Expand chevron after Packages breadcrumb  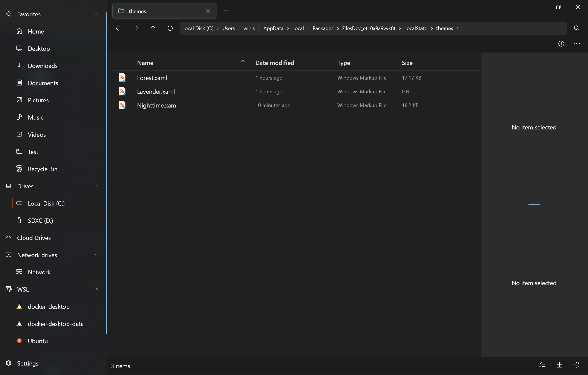(x=338, y=28)
